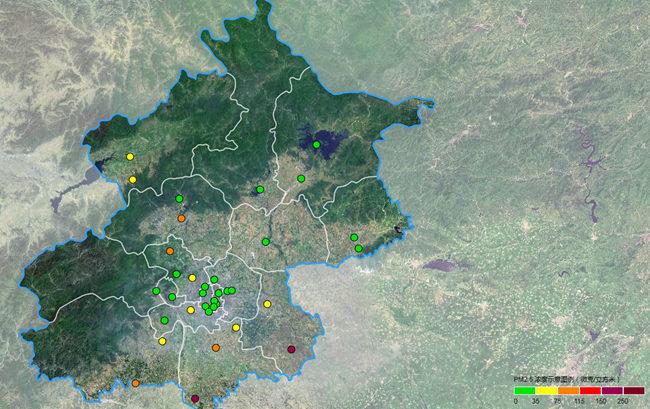Select the upper of the two easternmost green markers

tap(354, 237)
